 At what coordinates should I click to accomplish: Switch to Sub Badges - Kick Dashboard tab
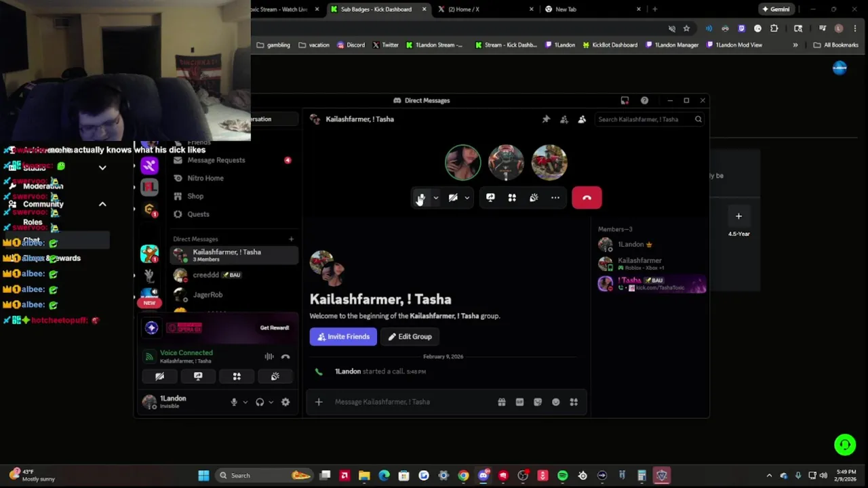coord(378,9)
